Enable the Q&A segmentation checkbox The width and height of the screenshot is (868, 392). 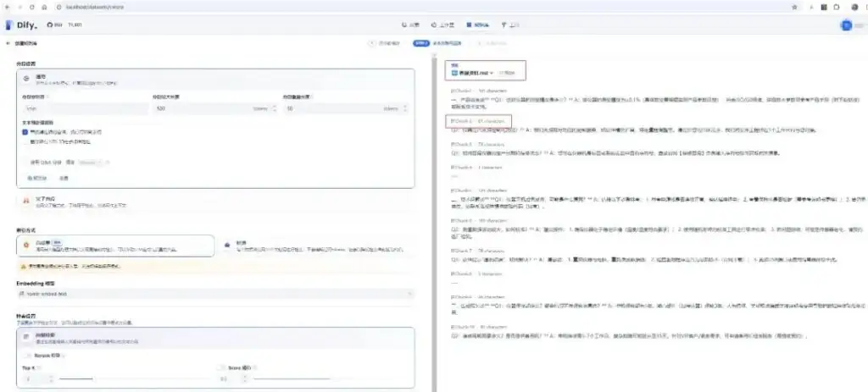(x=25, y=163)
